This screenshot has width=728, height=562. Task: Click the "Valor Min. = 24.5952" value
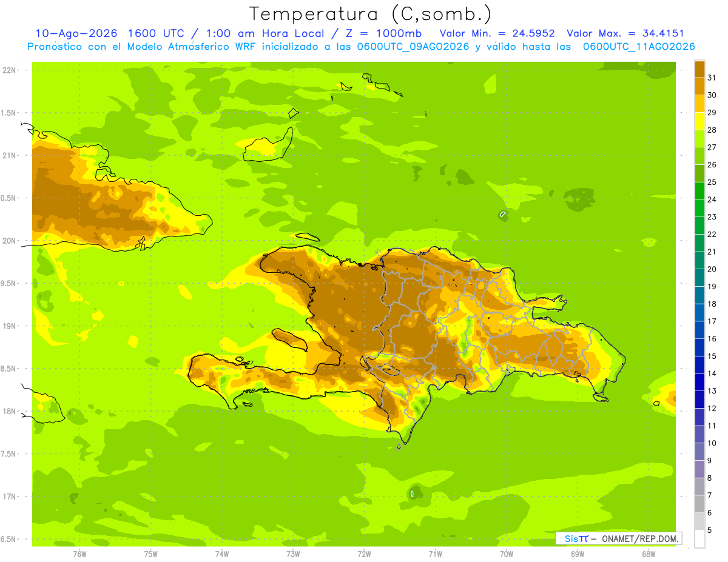point(497,34)
